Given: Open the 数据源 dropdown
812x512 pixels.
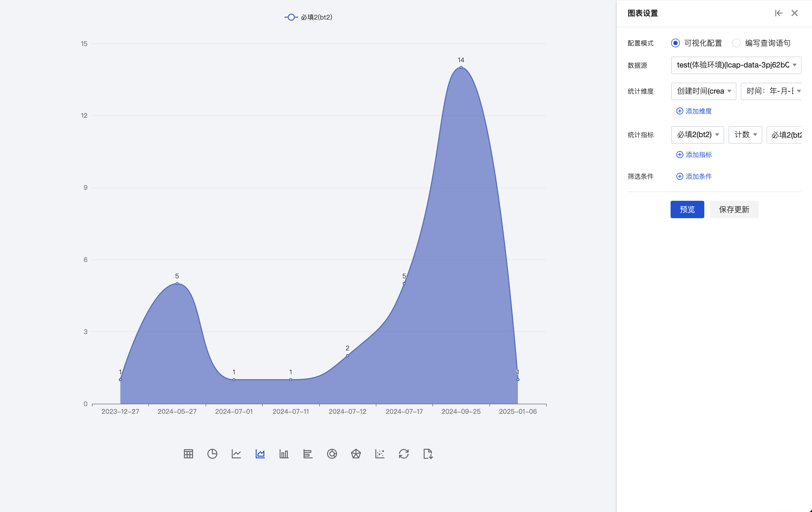Looking at the screenshot, I should [736, 65].
